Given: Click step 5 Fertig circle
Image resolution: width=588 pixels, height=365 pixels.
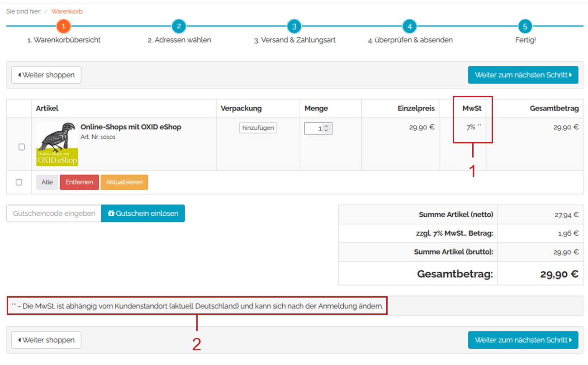Looking at the screenshot, I should click(525, 26).
